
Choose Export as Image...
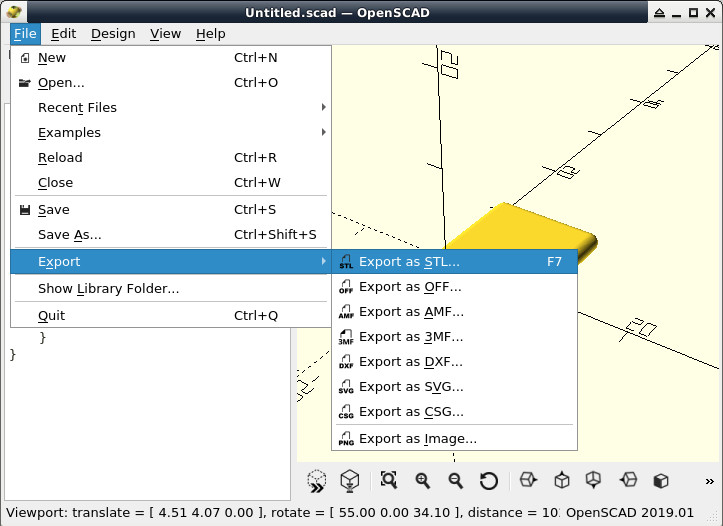[454, 438]
